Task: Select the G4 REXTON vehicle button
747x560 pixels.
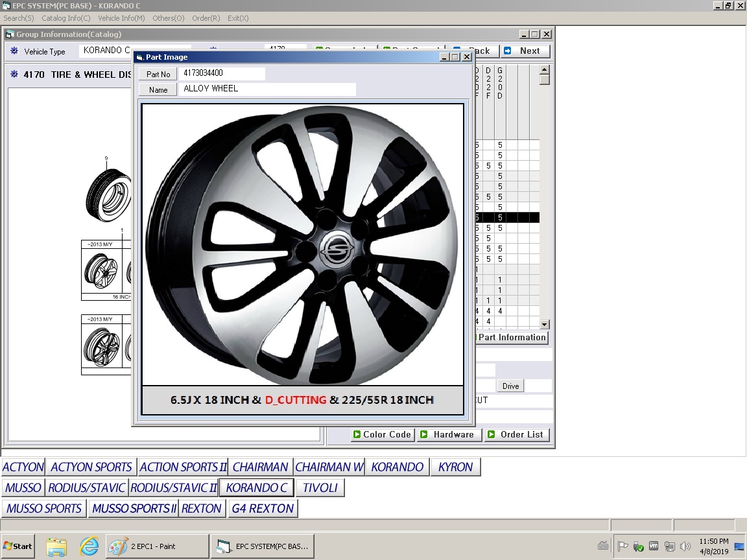Action: (x=263, y=509)
